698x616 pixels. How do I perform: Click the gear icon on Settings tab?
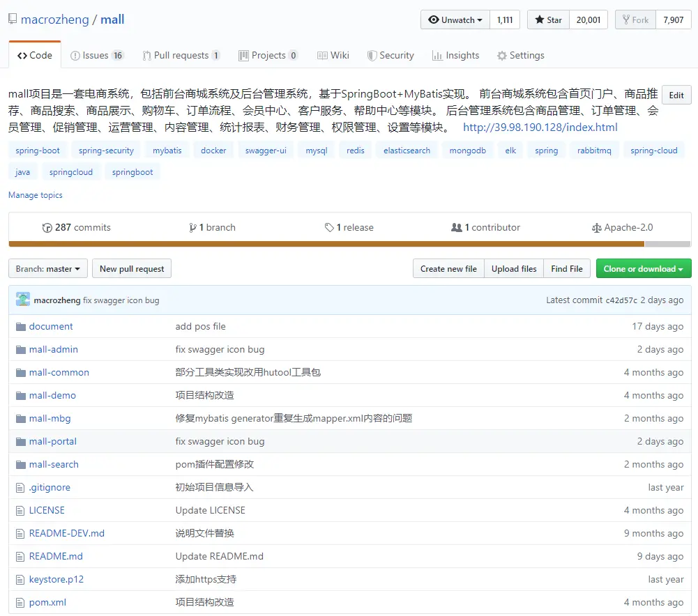501,56
